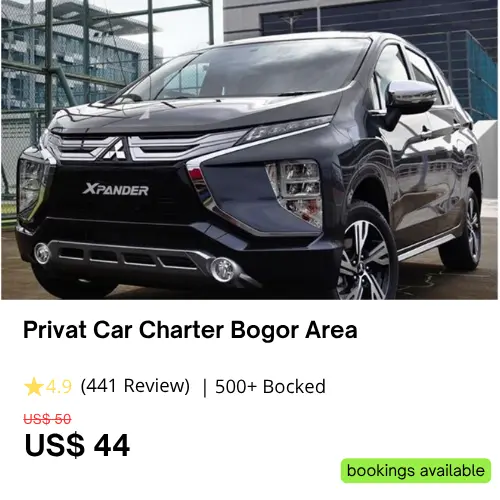Click the US$ 44 price

click(77, 445)
